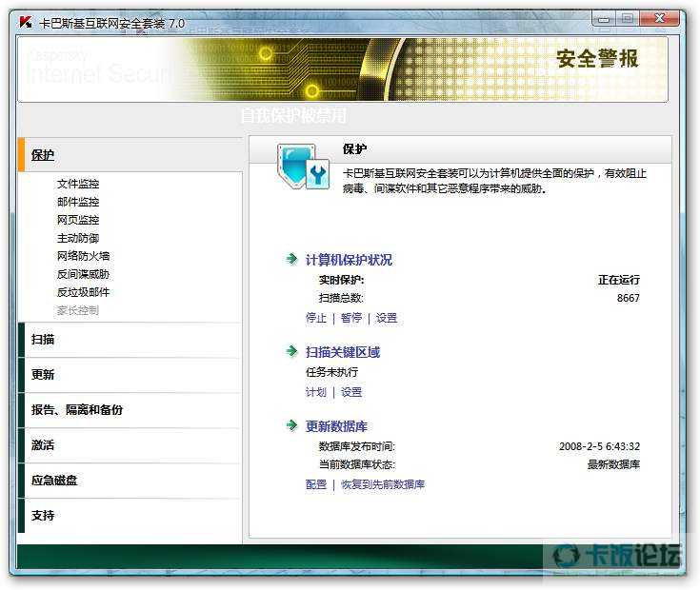This screenshot has height=590, width=700.
Task: Open the 扫描 section
Action: point(130,340)
